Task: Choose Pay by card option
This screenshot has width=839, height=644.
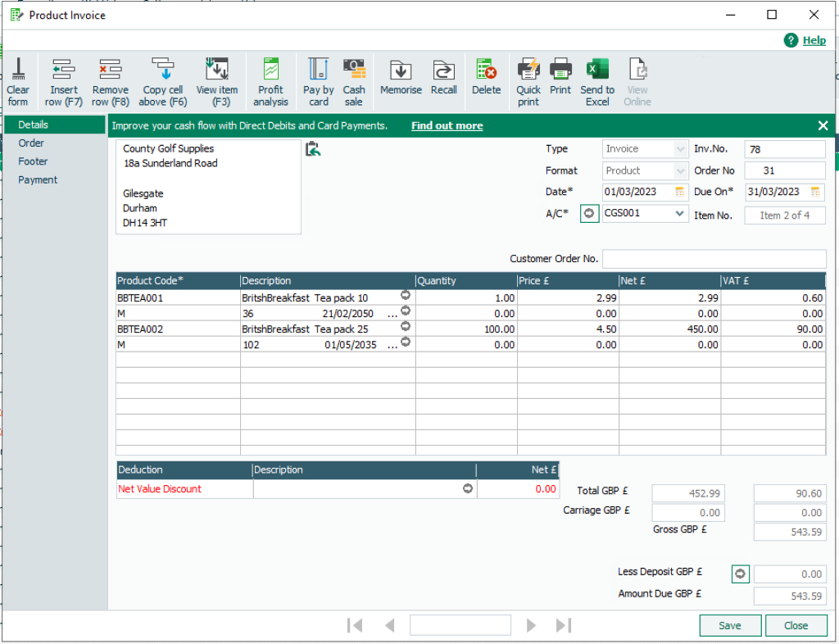Action: click(319, 82)
